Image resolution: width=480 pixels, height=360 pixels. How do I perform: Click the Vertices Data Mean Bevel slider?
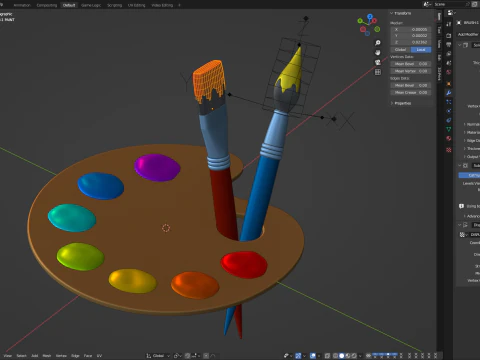click(x=411, y=64)
